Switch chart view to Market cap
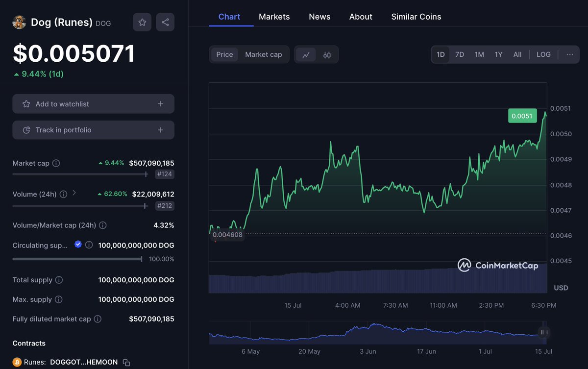This screenshot has width=588, height=369. point(264,54)
